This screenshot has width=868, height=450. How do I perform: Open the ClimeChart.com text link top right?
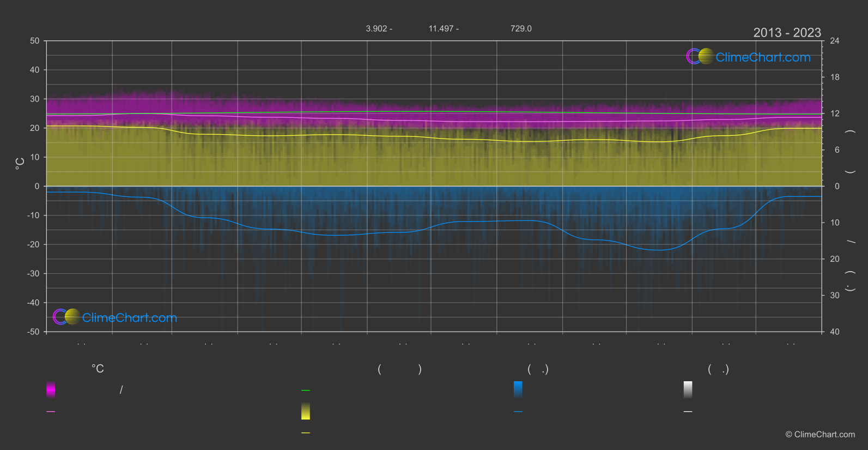point(763,57)
